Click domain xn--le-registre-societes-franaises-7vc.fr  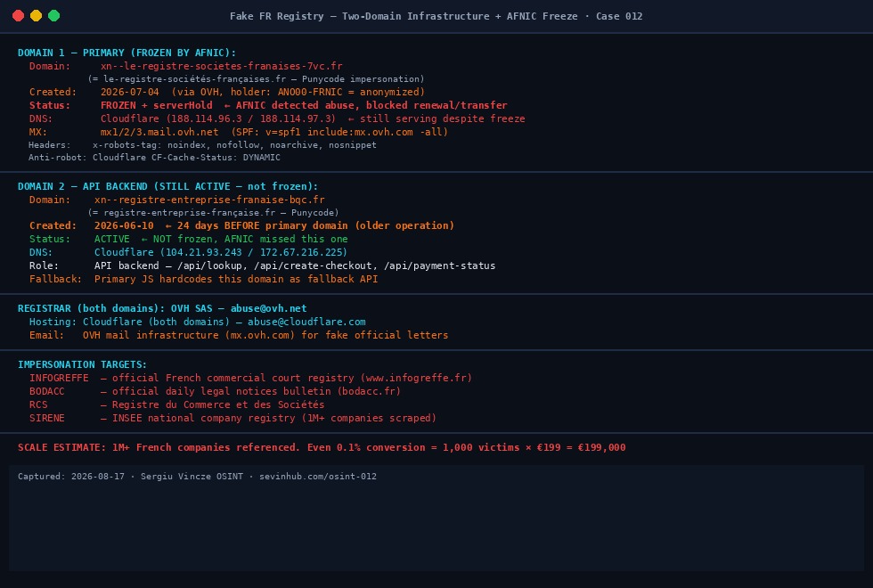pyautogui.click(x=222, y=66)
